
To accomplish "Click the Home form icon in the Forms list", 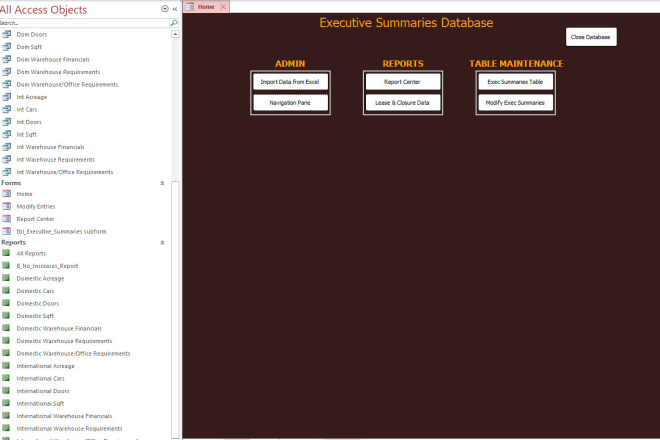I will coord(7,194).
